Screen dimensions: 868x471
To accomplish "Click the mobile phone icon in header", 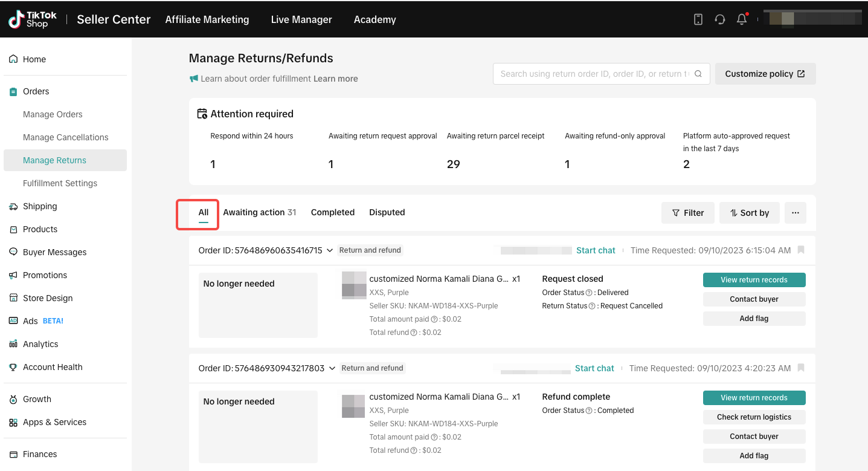I will click(x=698, y=19).
